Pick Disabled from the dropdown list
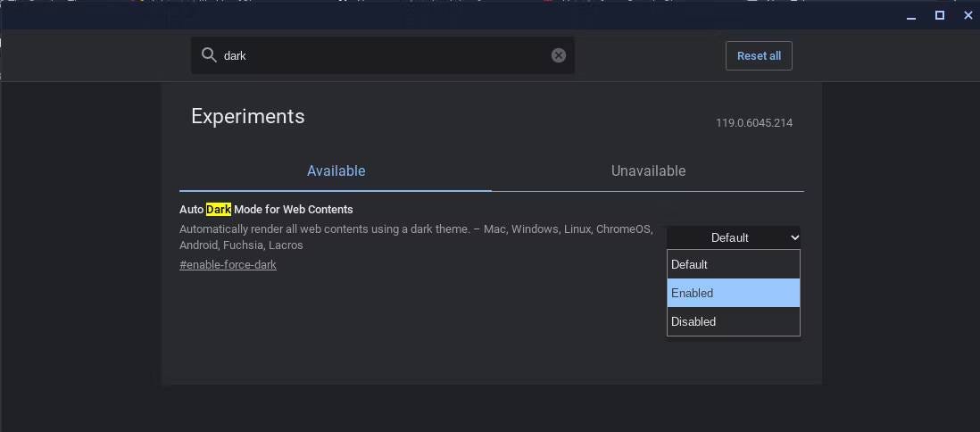Screen dimensions: 980x432 point(733,321)
